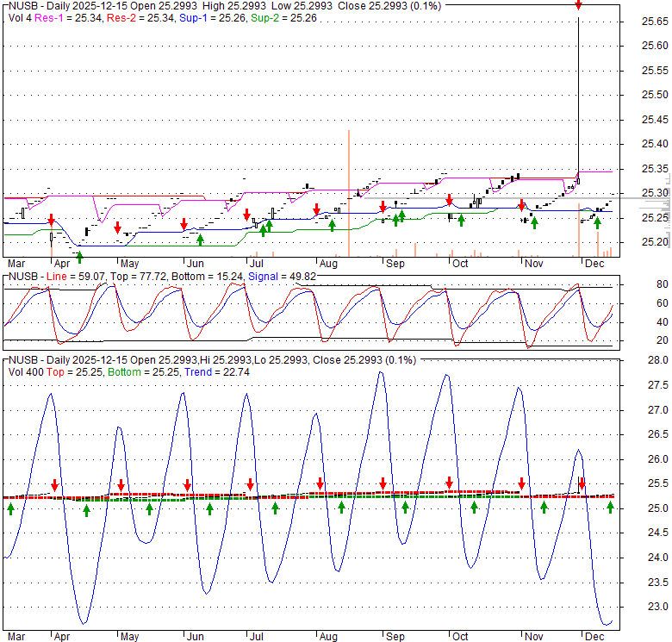Click the green arrow below the April low
The width and height of the screenshot is (672, 642).
pos(80,255)
